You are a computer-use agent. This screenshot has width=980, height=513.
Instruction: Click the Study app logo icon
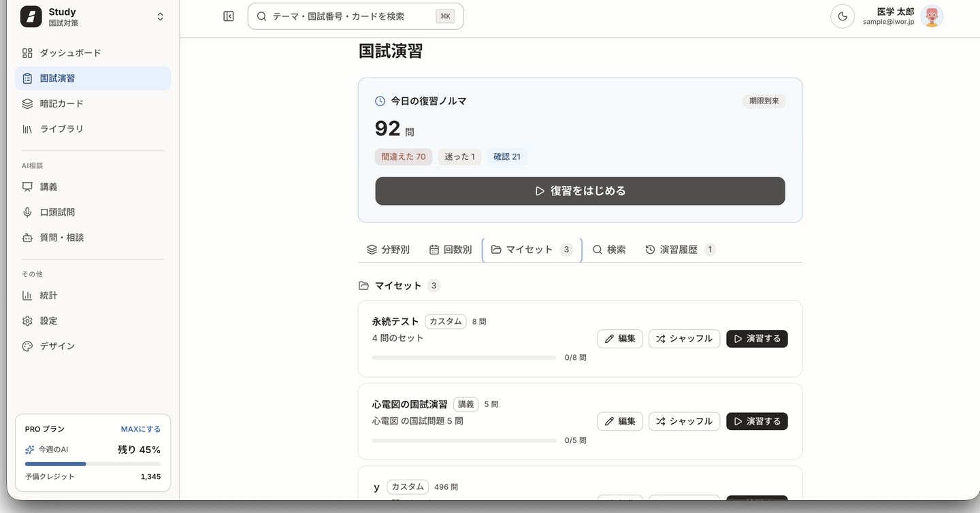(x=31, y=16)
